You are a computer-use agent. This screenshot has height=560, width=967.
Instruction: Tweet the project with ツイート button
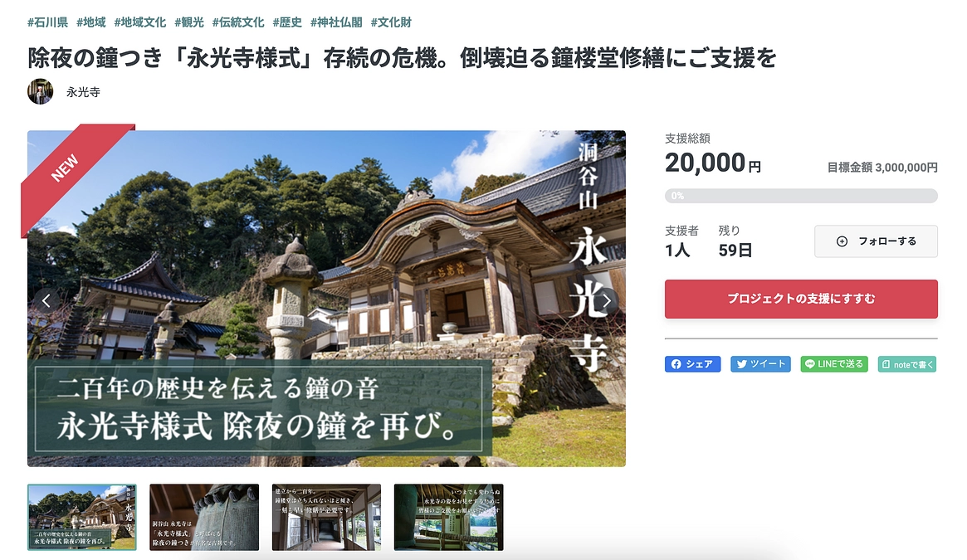760,364
